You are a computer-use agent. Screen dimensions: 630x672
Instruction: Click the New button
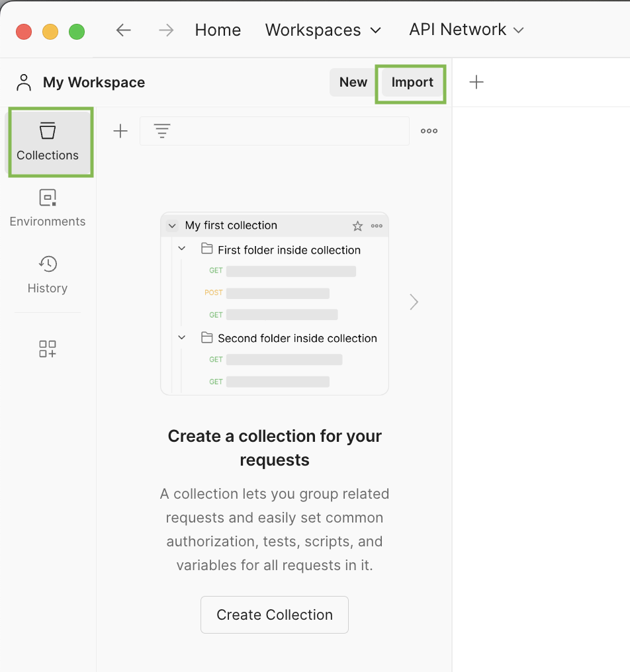[353, 83]
